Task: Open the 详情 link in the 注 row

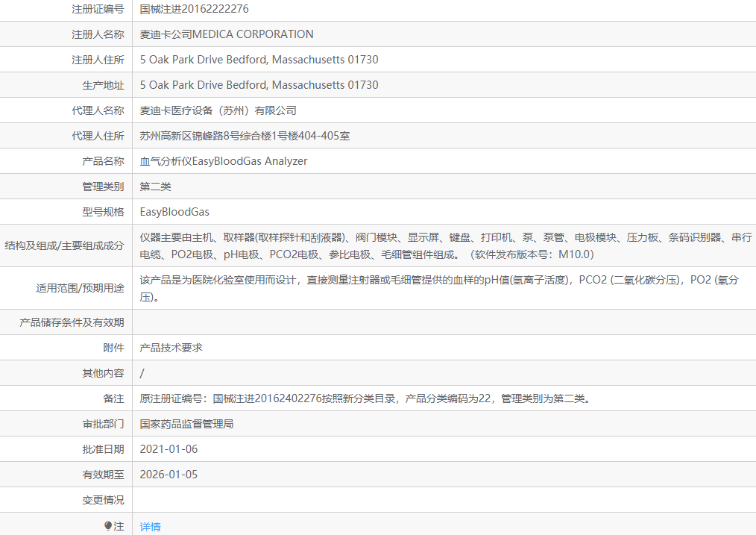Action: 150,526
